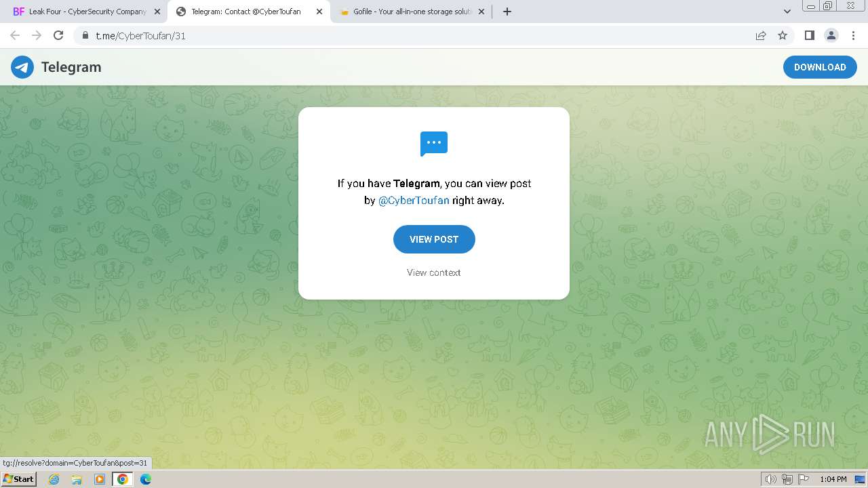Click the Telegram header title text
This screenshot has width=868, height=488.
click(71, 67)
